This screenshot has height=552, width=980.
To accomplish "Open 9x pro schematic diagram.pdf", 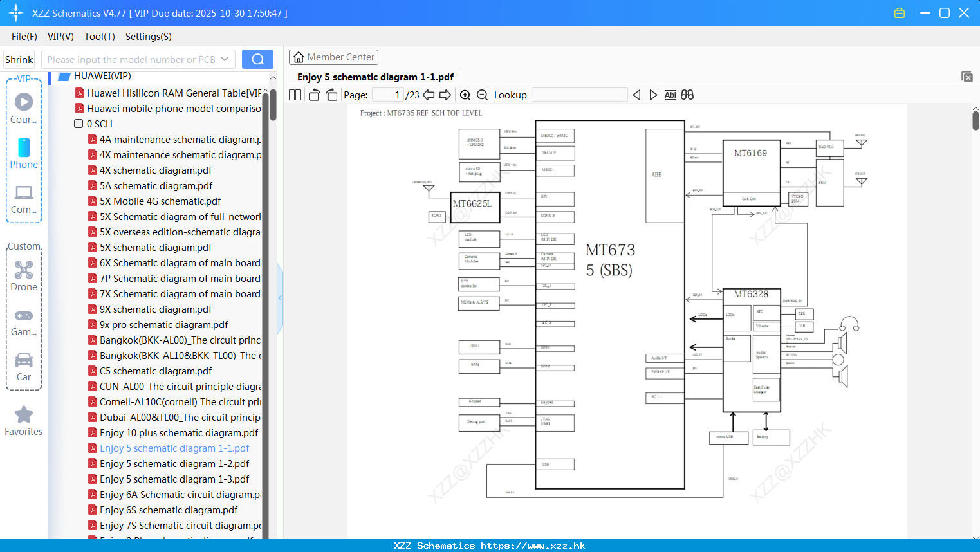I will pos(158,325).
